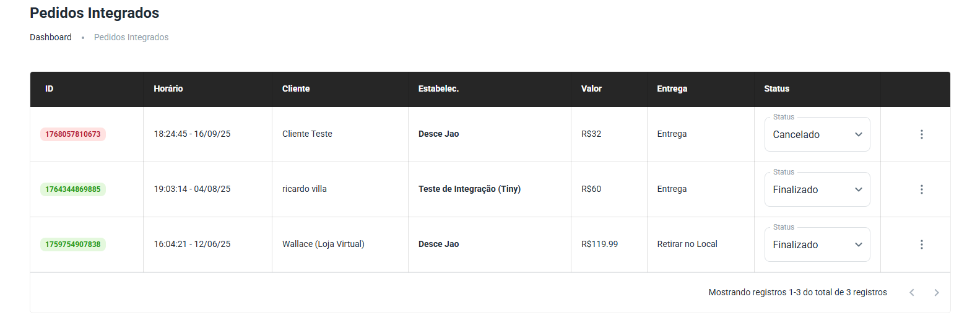
Task: Go to previous page of records
Action: pos(911,293)
